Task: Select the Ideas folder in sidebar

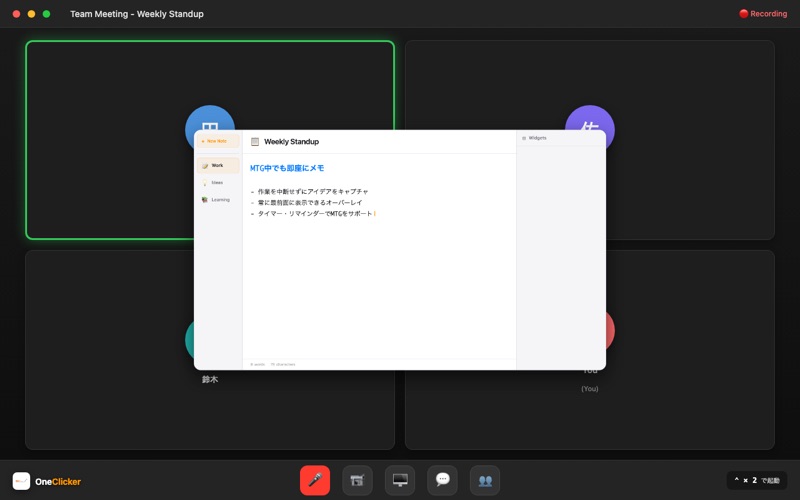Action: point(217,182)
